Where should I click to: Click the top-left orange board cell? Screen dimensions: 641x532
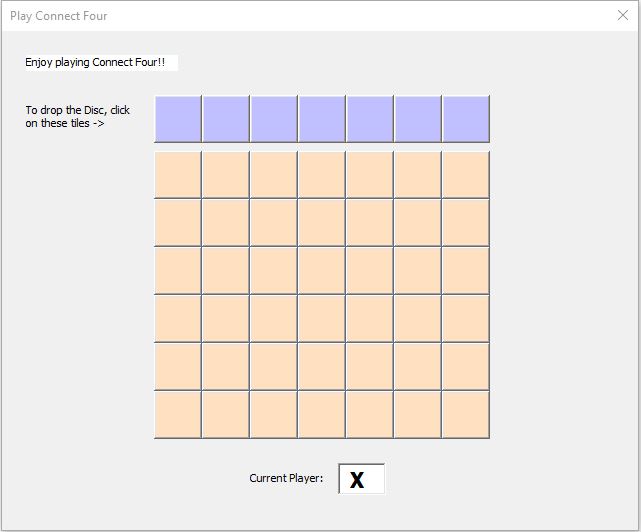[178, 175]
